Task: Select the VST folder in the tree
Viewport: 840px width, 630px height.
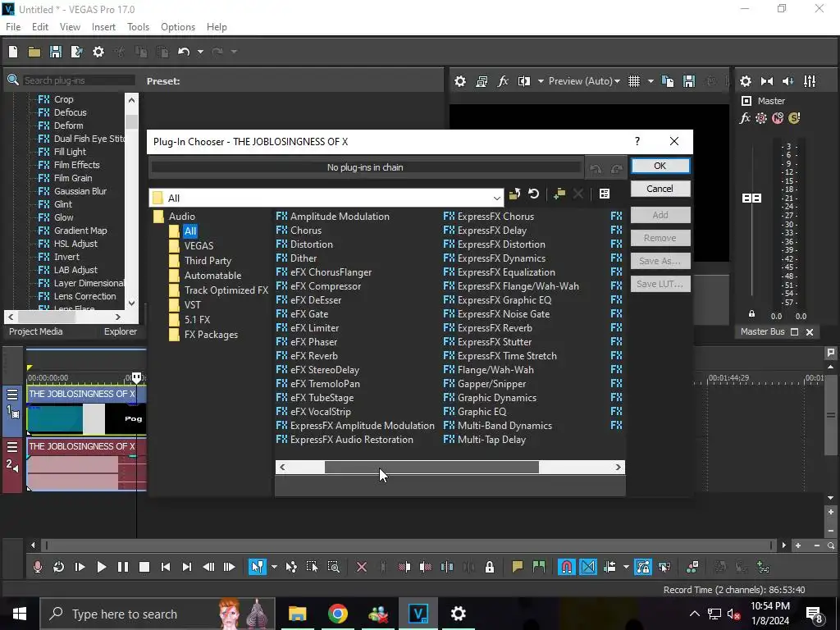Action: 192,305
